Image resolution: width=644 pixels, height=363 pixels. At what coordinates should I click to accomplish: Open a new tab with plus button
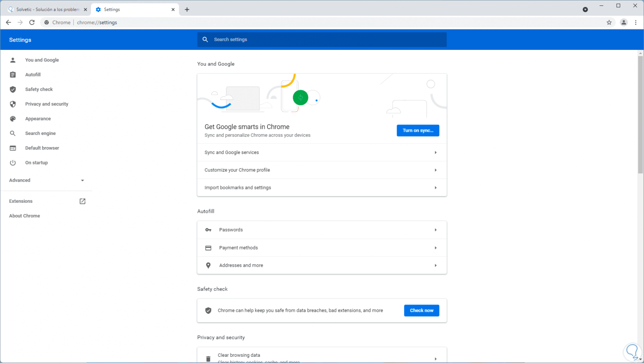tap(187, 10)
